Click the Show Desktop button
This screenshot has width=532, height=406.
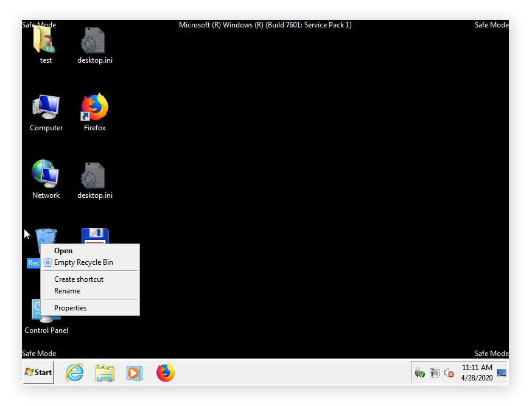tap(500, 372)
